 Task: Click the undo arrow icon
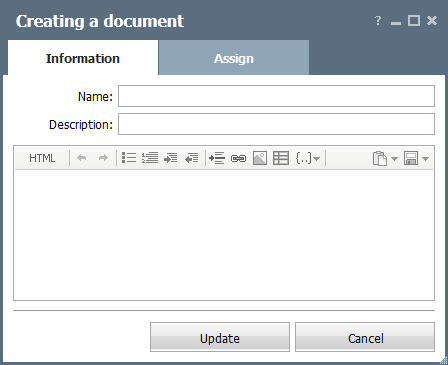(x=82, y=158)
